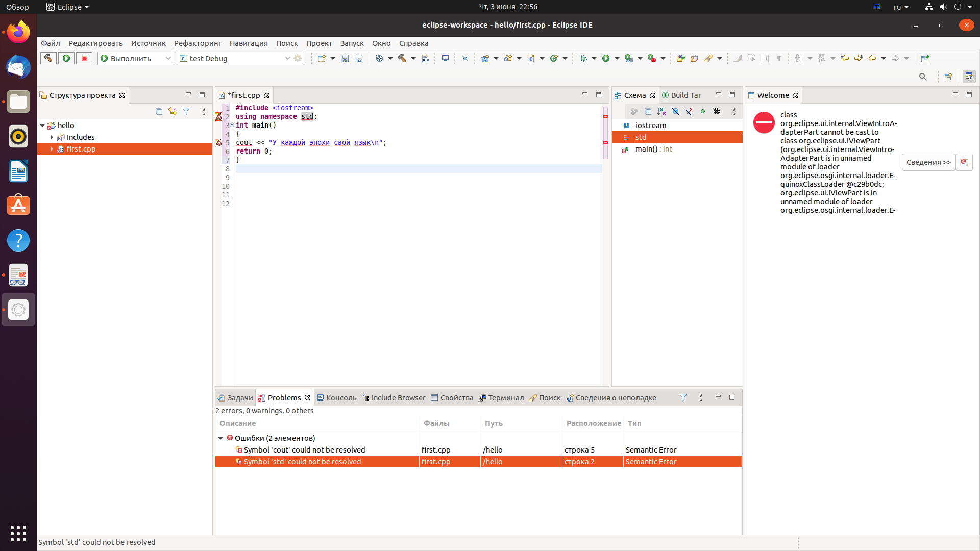This screenshot has height=551, width=980.
Task: Click the Debug bug toolbar icon
Action: pyautogui.click(x=583, y=58)
